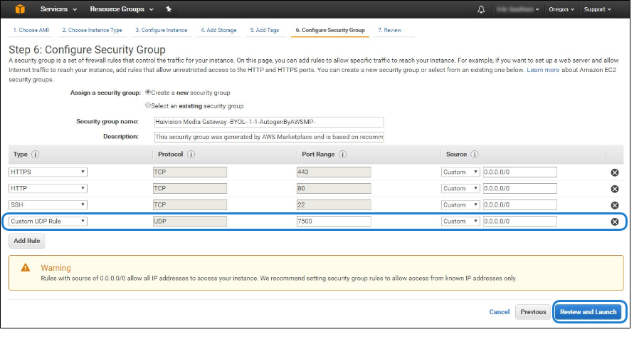The height and width of the screenshot is (342, 644).
Task: Click the Cancel link
Action: [x=499, y=312]
